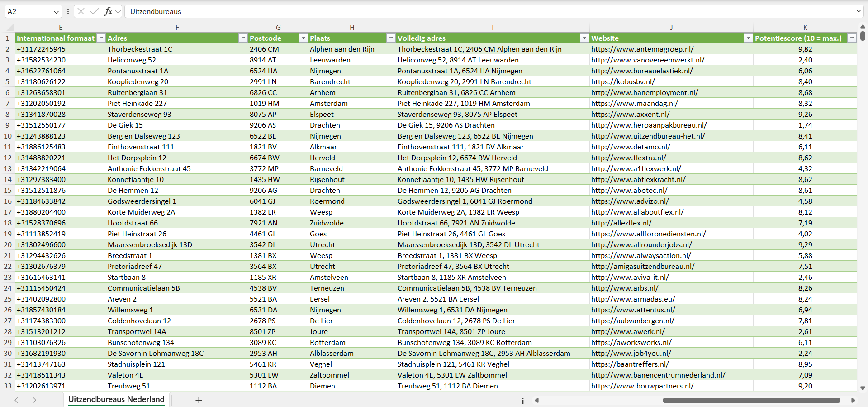Select the Uitzendbureaus Nederland sheet tab
868x407 pixels.
116,399
